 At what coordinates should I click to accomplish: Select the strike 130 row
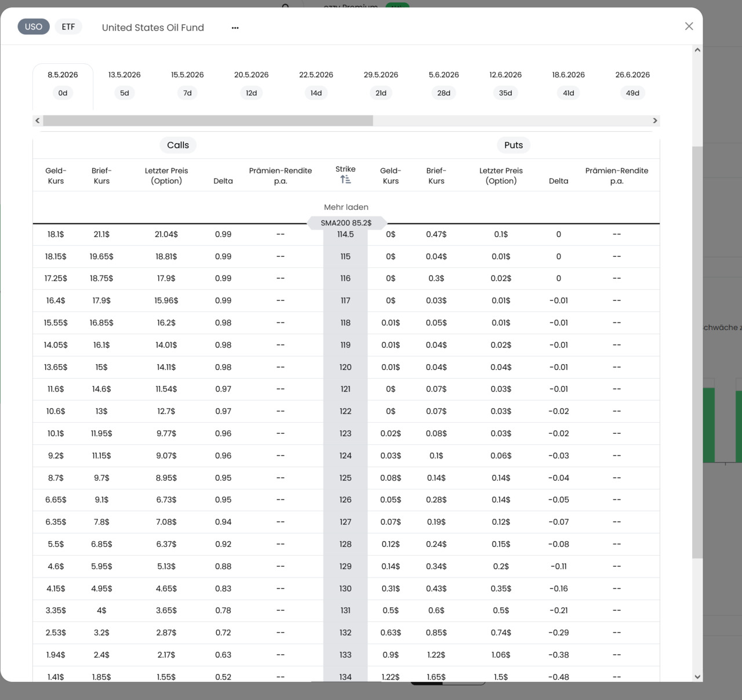point(346,588)
